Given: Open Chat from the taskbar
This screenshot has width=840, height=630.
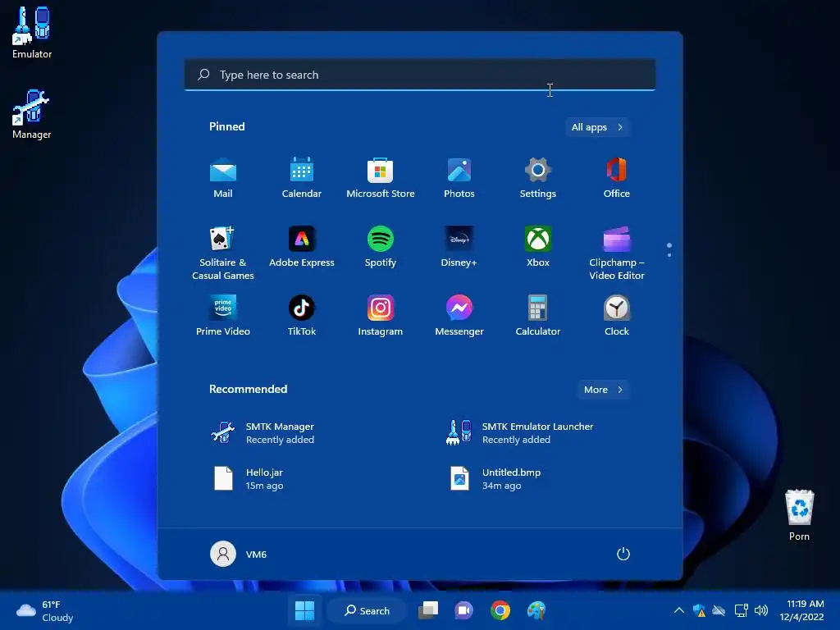Looking at the screenshot, I should (x=464, y=610).
